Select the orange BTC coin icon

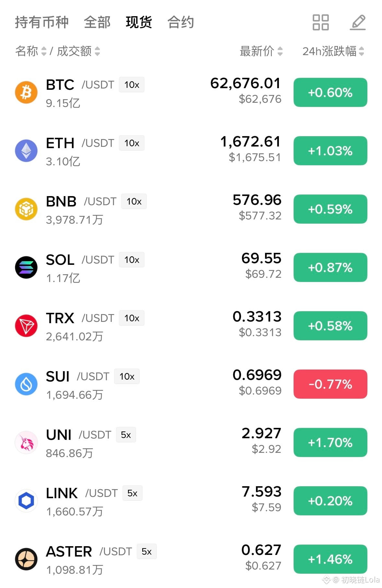click(x=26, y=92)
